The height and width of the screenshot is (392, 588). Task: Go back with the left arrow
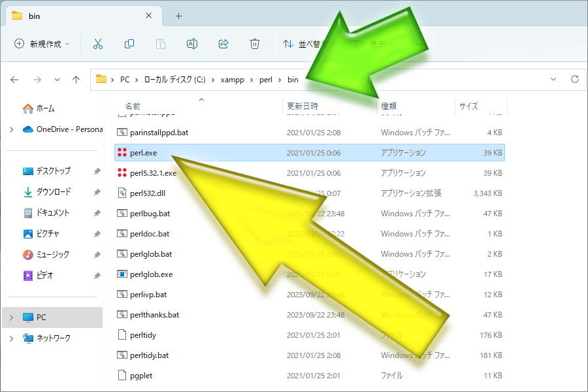click(x=14, y=80)
